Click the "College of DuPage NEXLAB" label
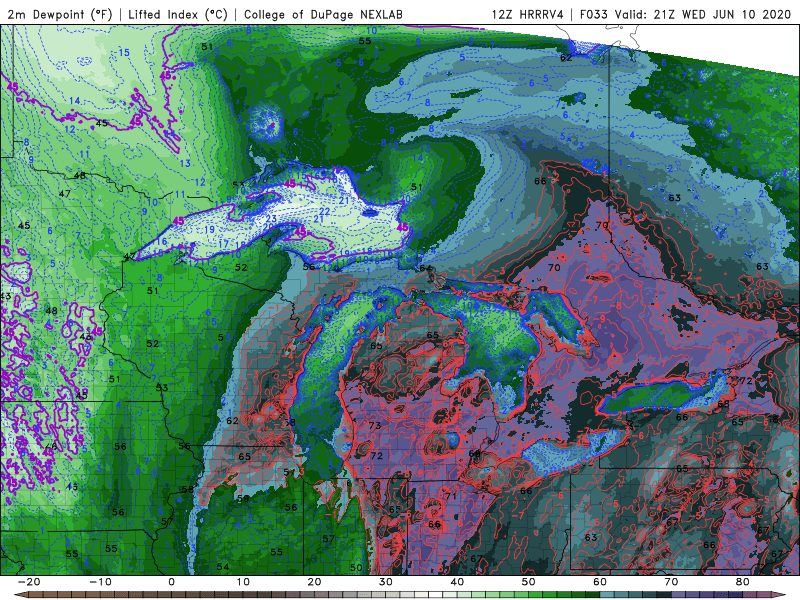Image resolution: width=800 pixels, height=600 pixels. pos(323,14)
